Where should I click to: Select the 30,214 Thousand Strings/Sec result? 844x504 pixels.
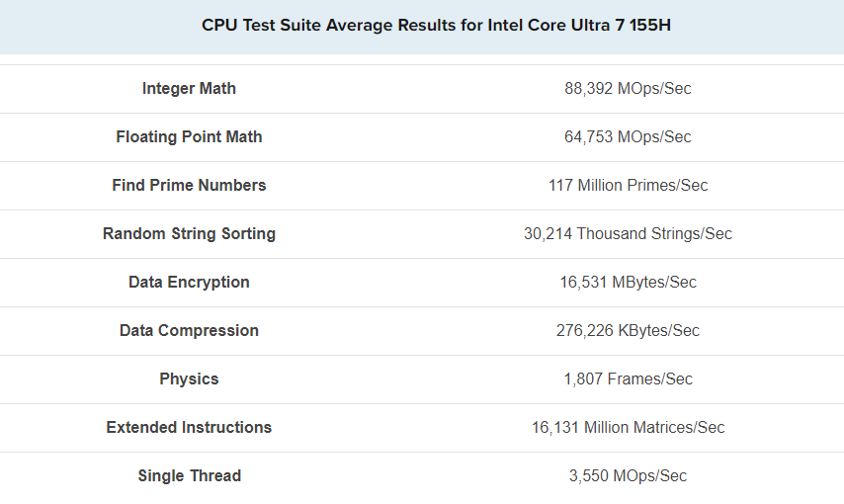tap(628, 233)
